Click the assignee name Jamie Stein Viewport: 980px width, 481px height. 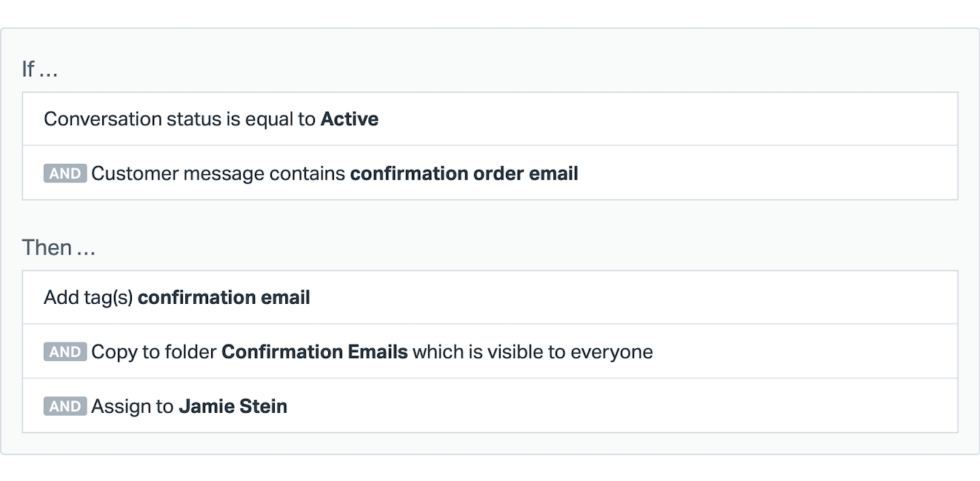(233, 406)
